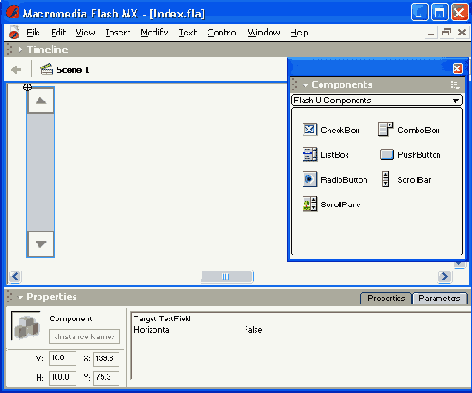Open the Components panel options menu icon
This screenshot has width=472, height=393.
pos(455,85)
